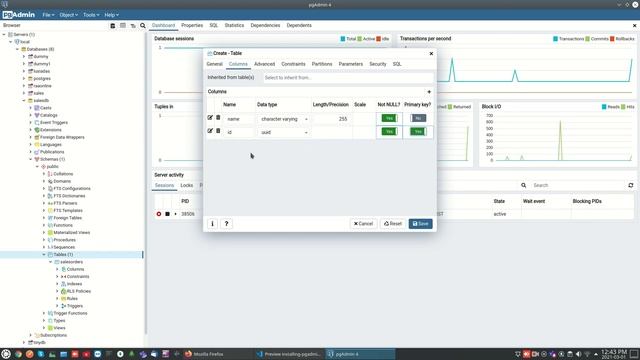Click the Length/Precision field showing 255
Viewport: 640px width, 360px height.
(331, 119)
